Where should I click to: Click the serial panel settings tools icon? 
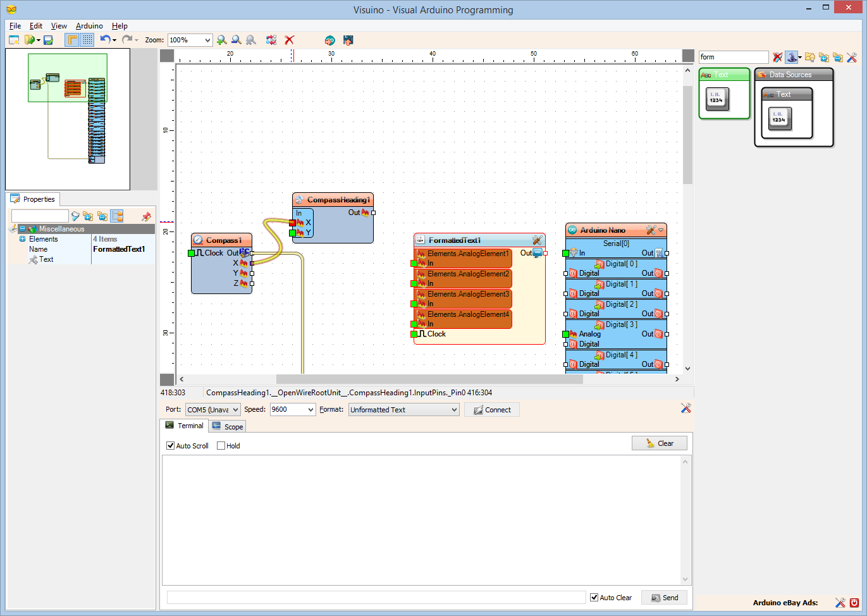[x=686, y=409]
